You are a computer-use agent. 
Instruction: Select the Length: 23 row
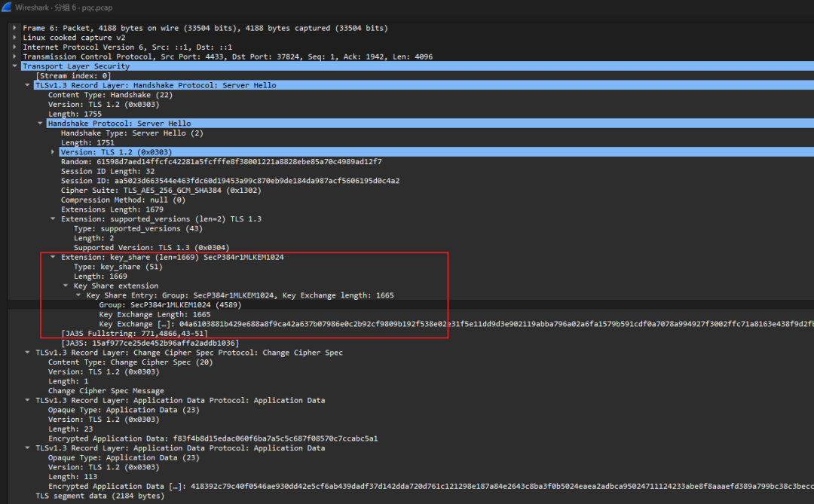(70, 429)
